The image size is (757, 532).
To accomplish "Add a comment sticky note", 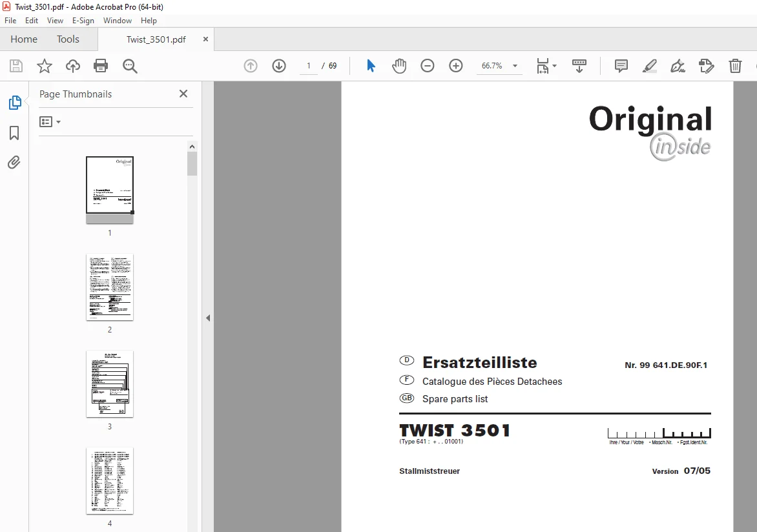I will 621,66.
